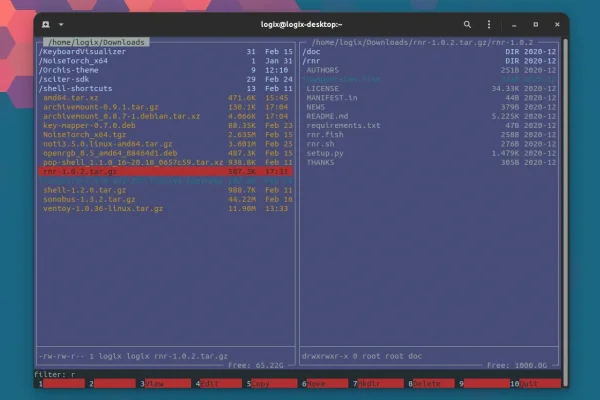Click the logix@logix-desktop window title
This screenshot has height=400, width=600.
[301, 24]
